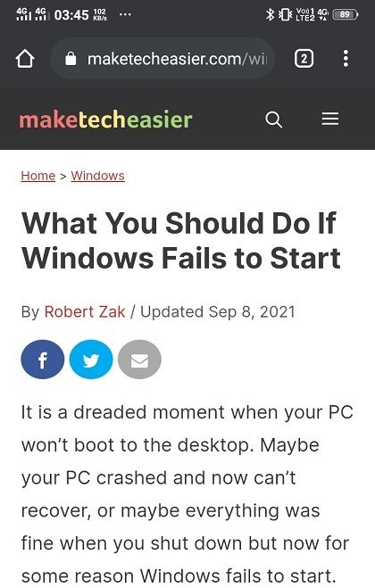The width and height of the screenshot is (375, 588).
Task: Share article on Twitter
Action: 91,360
